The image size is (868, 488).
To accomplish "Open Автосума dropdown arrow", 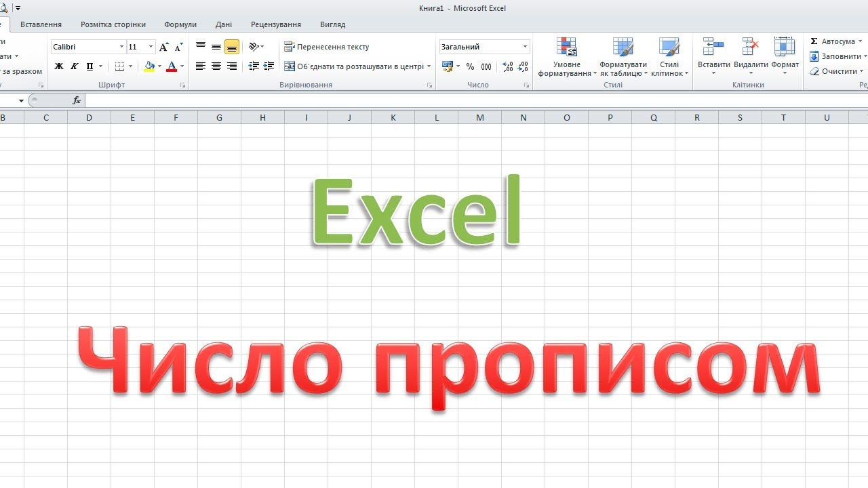I will coord(861,41).
